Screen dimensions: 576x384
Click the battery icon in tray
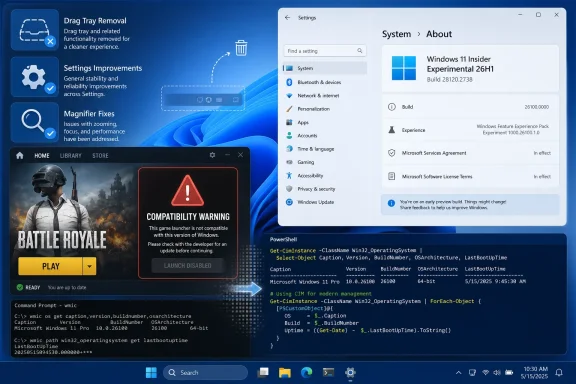click(509, 373)
